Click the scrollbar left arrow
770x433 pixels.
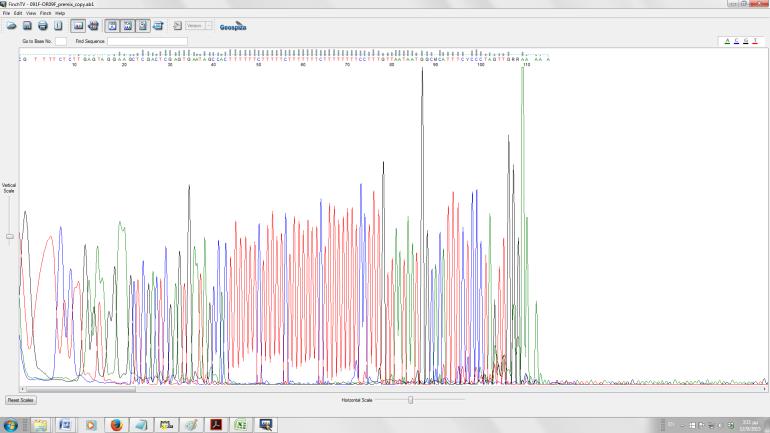pos(22,389)
